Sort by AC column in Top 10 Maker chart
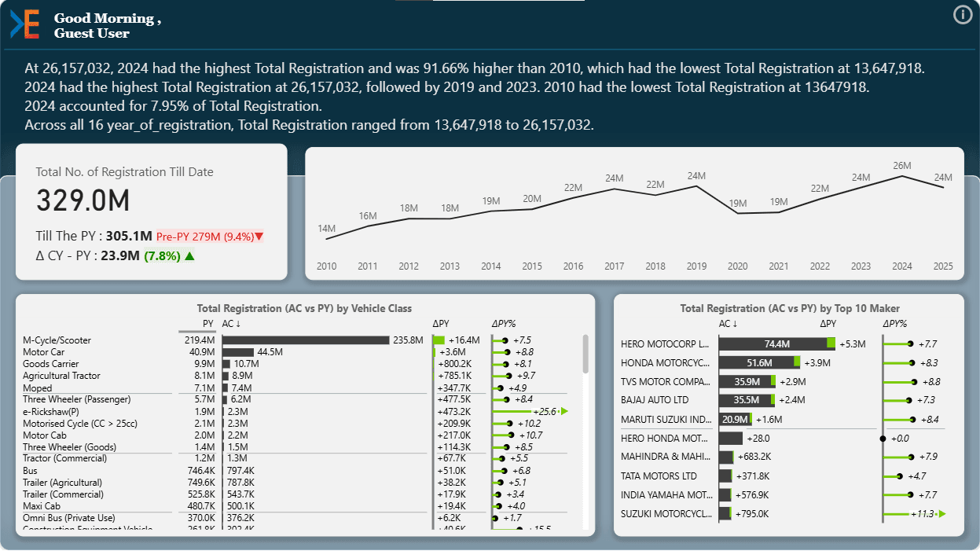This screenshot has height=551, width=980. pos(728,323)
